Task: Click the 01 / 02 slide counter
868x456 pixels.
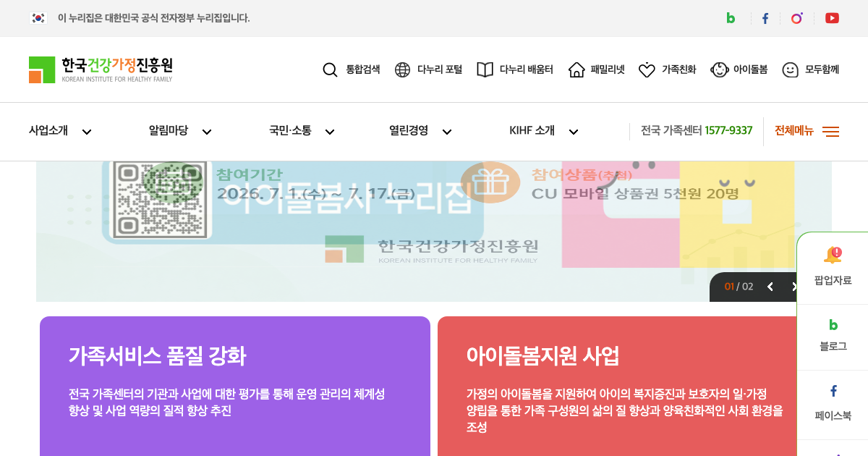Action: click(739, 287)
